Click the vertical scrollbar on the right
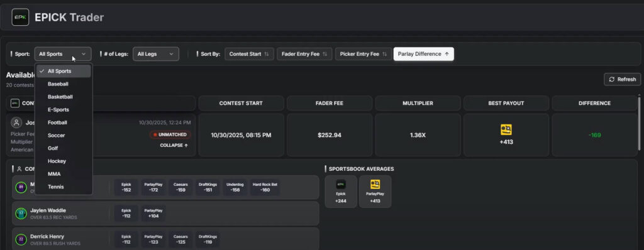The height and width of the screenshot is (250, 644). coord(639,123)
